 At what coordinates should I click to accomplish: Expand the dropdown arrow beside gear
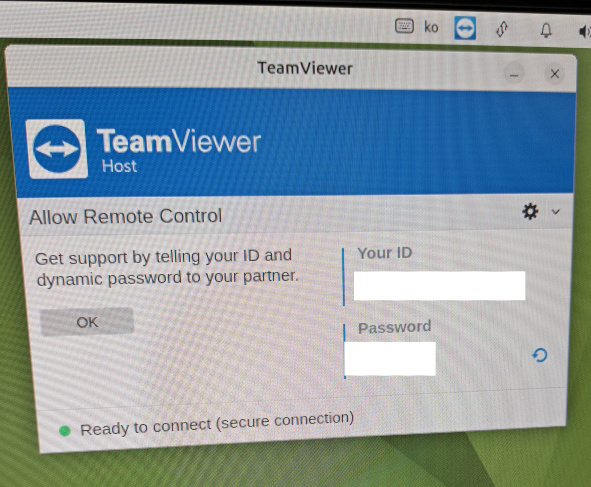(556, 212)
